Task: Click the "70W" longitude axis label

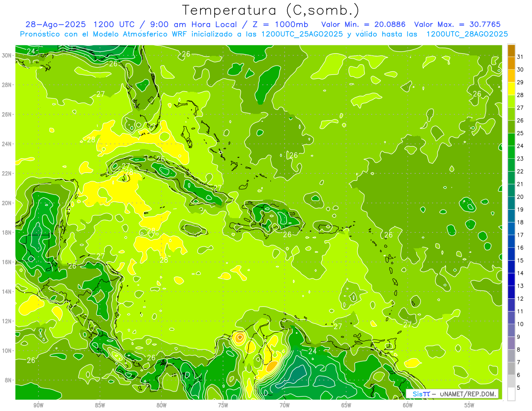Action: click(x=285, y=405)
